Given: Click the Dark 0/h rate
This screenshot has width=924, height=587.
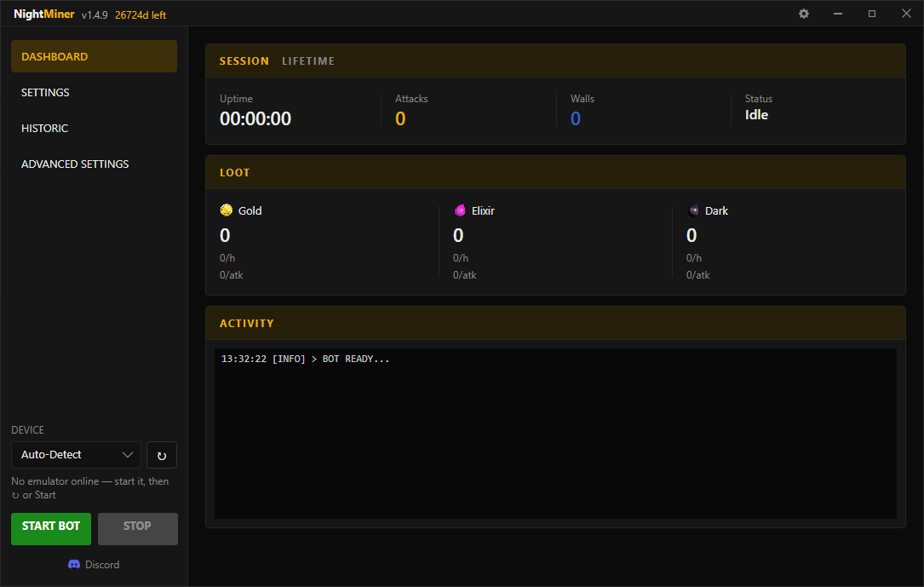Looking at the screenshot, I should (x=694, y=258).
